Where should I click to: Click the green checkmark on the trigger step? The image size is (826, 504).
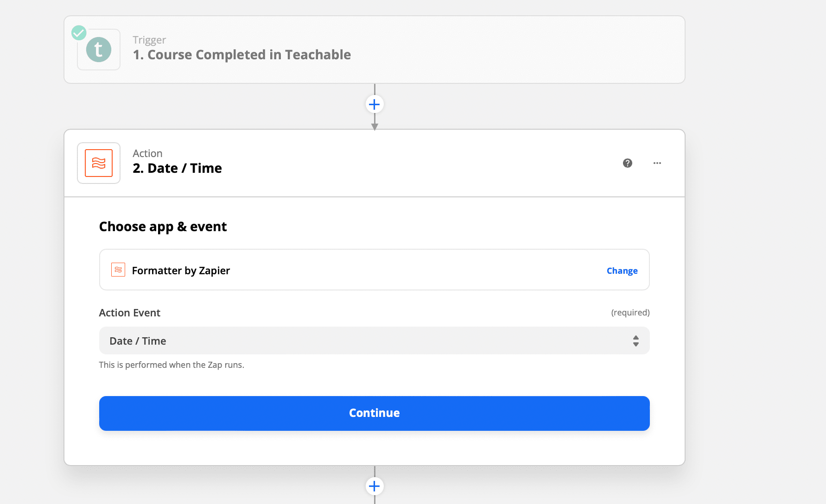point(79,33)
